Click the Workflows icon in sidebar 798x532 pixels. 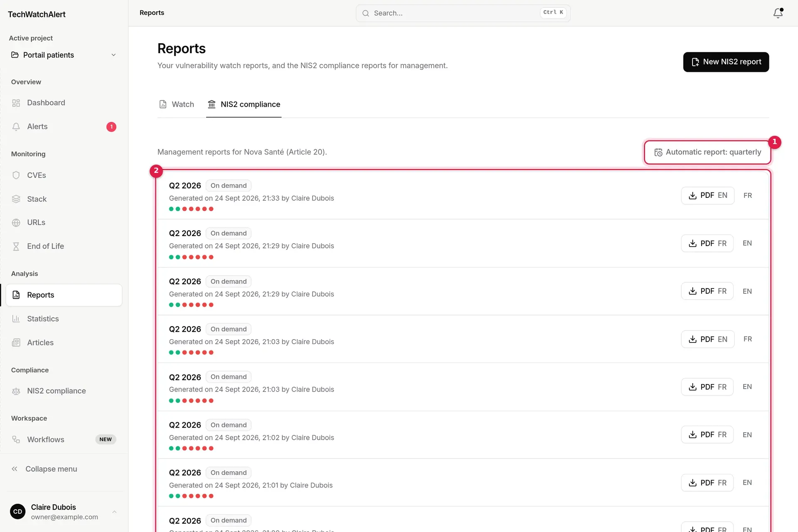(16, 439)
